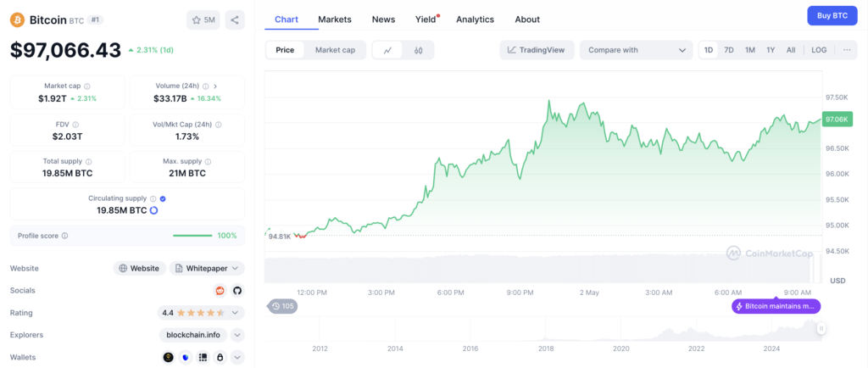Open the black square-pattern wallet icon
The width and height of the screenshot is (868, 368).
click(203, 358)
